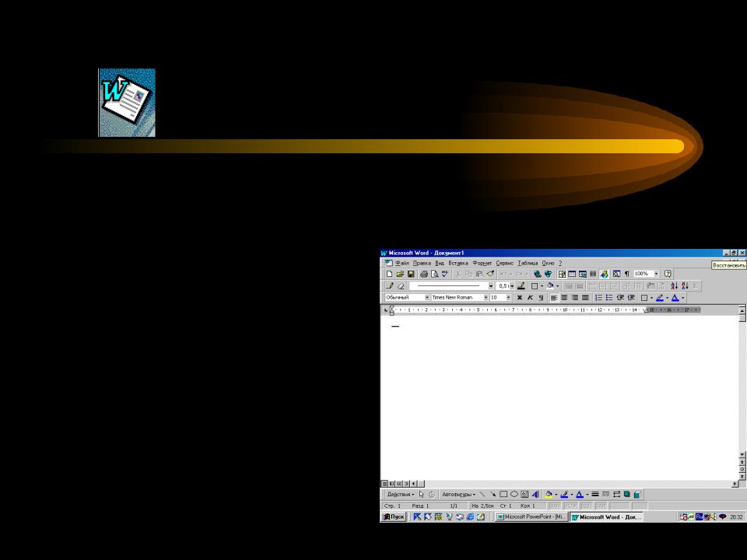Click Microsoft Word taskbar button

pos(606,516)
